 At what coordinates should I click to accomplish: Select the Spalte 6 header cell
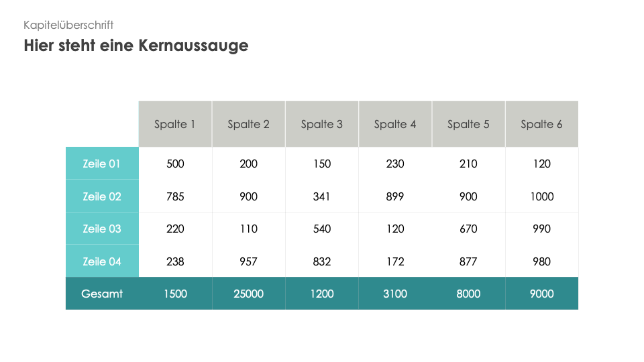542,124
